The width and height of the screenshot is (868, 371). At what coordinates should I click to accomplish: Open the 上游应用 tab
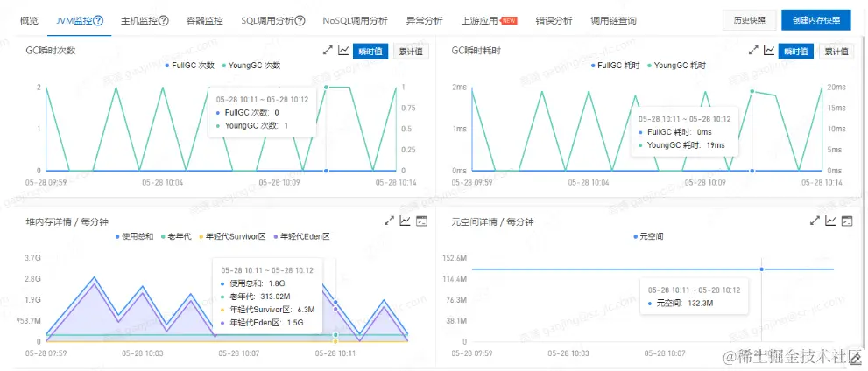coord(479,20)
